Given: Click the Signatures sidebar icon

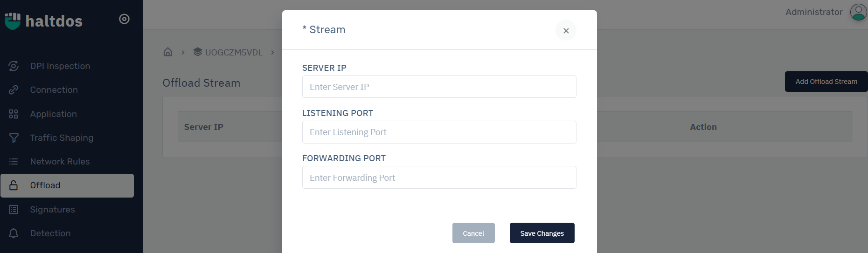Looking at the screenshot, I should pos(14,210).
